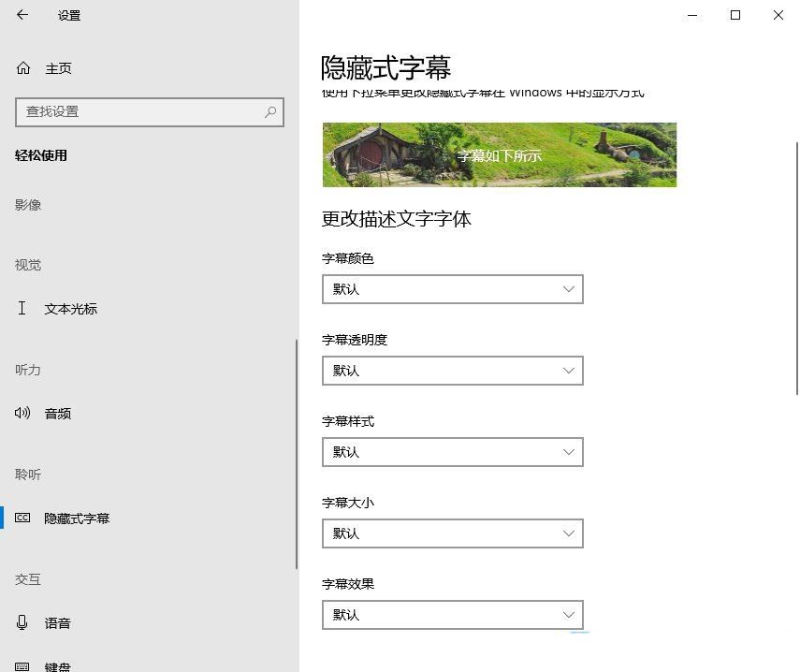Open the 字幕颜色 dropdown
The height and width of the screenshot is (672, 800).
pos(452,289)
